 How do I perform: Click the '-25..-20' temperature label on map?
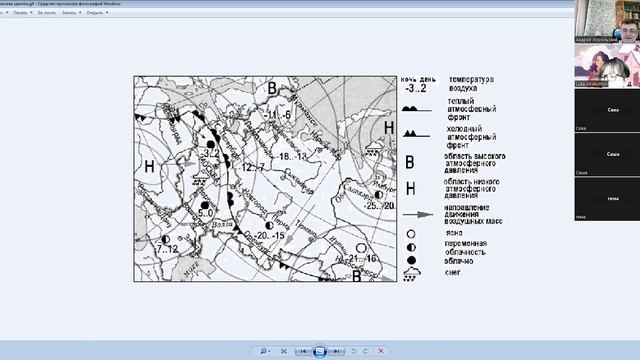[x=380, y=206]
